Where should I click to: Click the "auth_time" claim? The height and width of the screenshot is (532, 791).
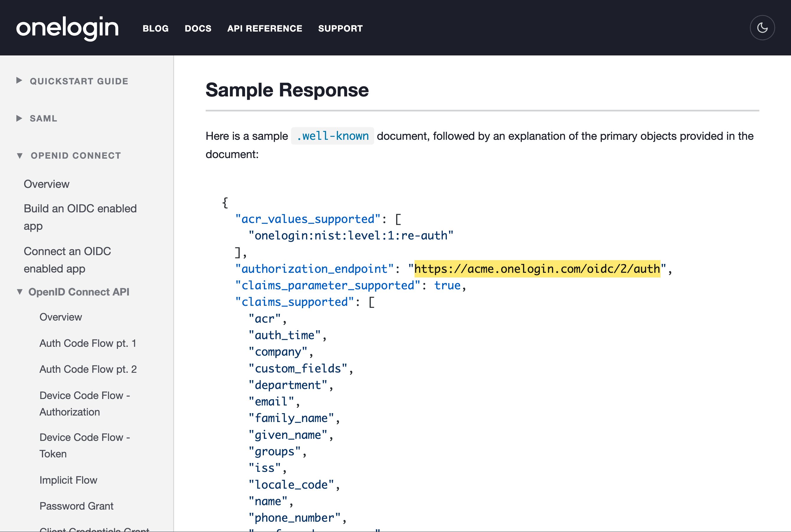click(285, 335)
